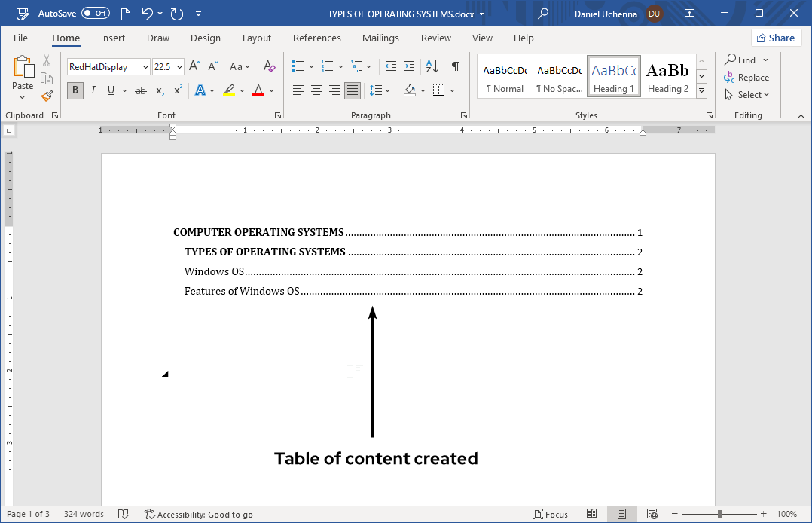812x523 pixels.
Task: Expand the font color dropdown arrow
Action: 273,90
